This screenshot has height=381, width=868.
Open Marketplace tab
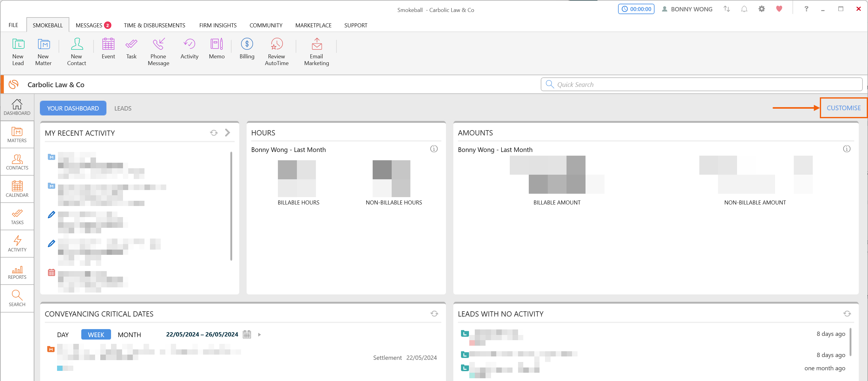coord(313,25)
